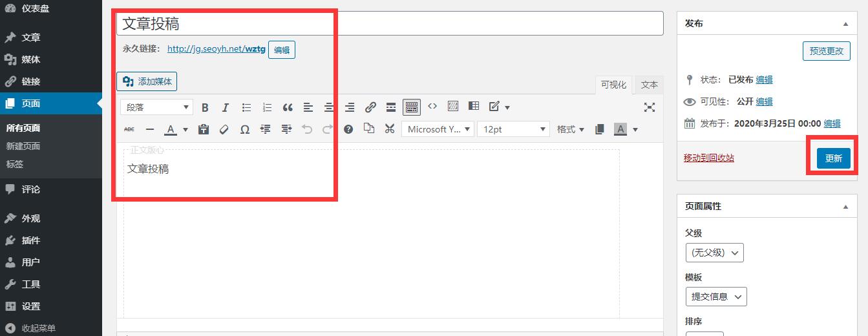Screen dimensions: 868x336
Task: Click the background highlight color A button
Action: [x=620, y=129]
